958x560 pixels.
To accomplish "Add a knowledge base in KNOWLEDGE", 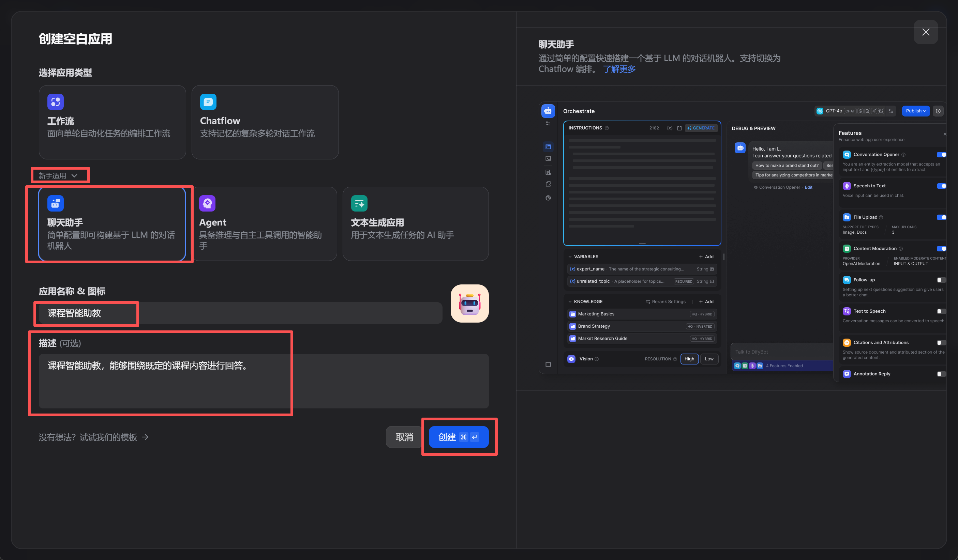I will tap(706, 302).
